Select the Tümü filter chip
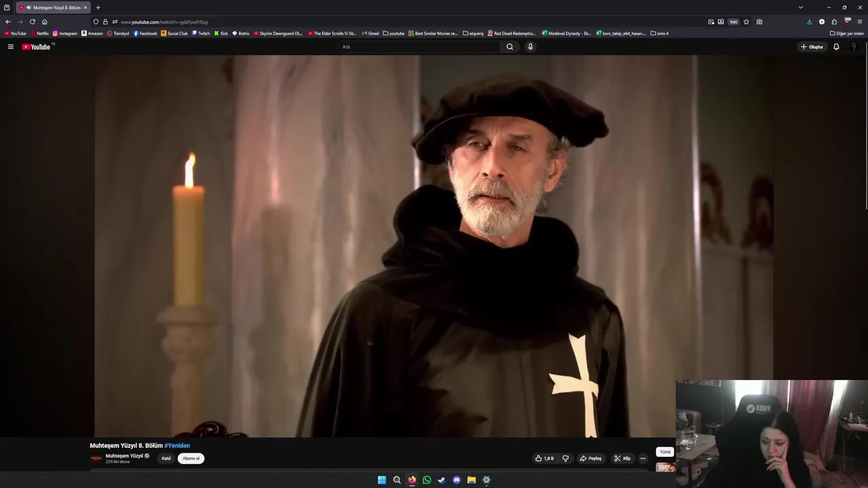 click(665, 451)
